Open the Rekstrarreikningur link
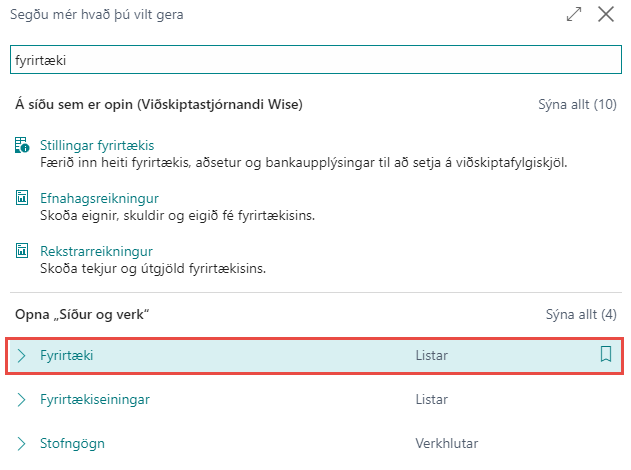Viewport: 631px width, 470px height. (96, 251)
